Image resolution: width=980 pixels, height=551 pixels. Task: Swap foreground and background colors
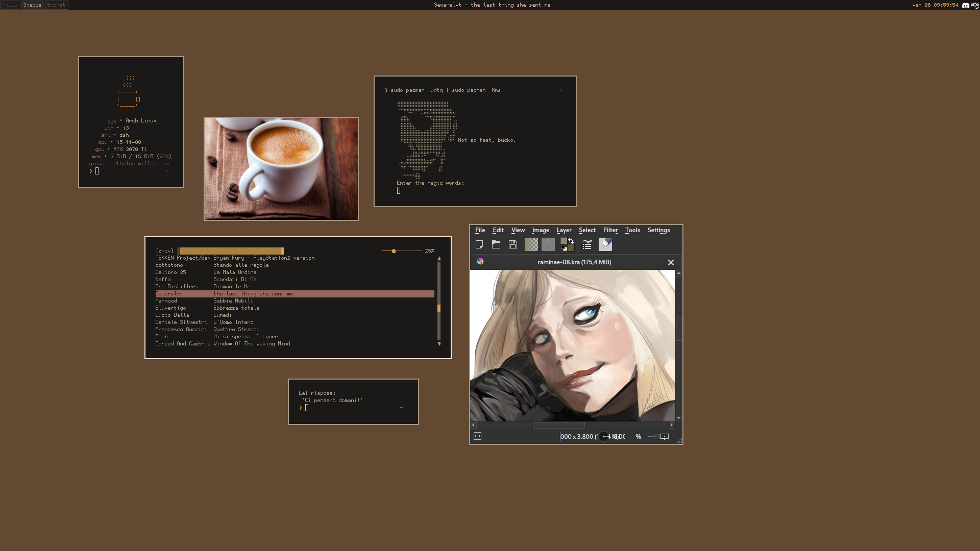pyautogui.click(x=571, y=241)
